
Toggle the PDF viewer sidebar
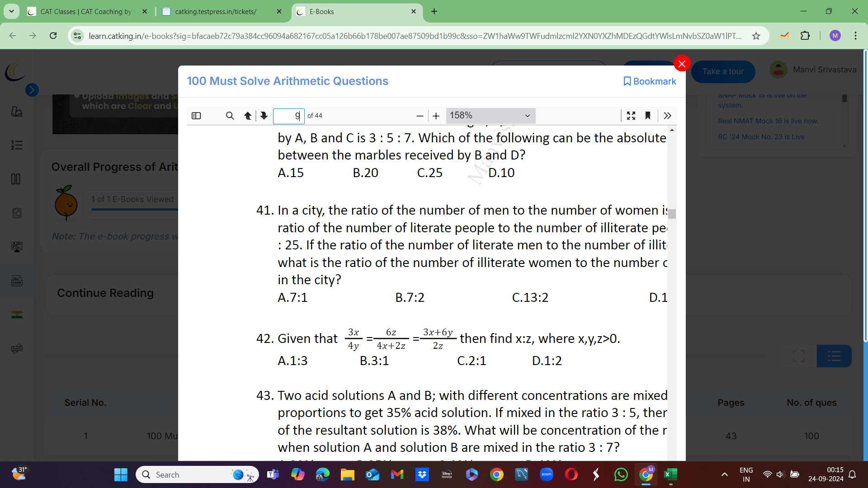pyautogui.click(x=196, y=116)
